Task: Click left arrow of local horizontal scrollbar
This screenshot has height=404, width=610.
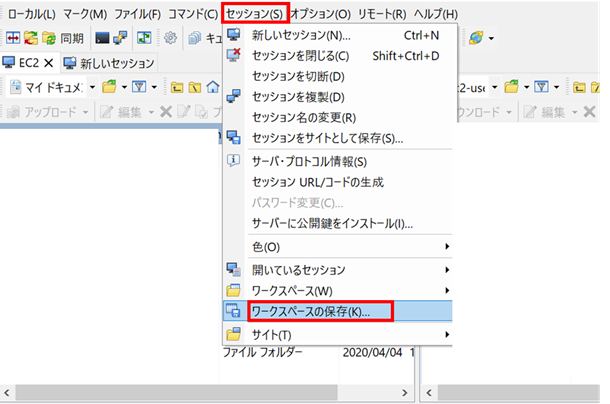Action: pyautogui.click(x=7, y=392)
